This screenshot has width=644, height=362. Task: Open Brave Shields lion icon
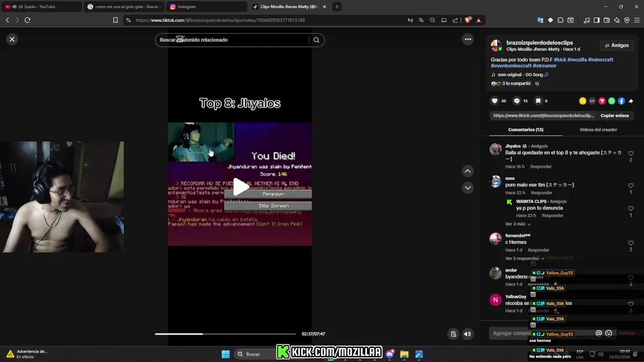pyautogui.click(x=468, y=20)
